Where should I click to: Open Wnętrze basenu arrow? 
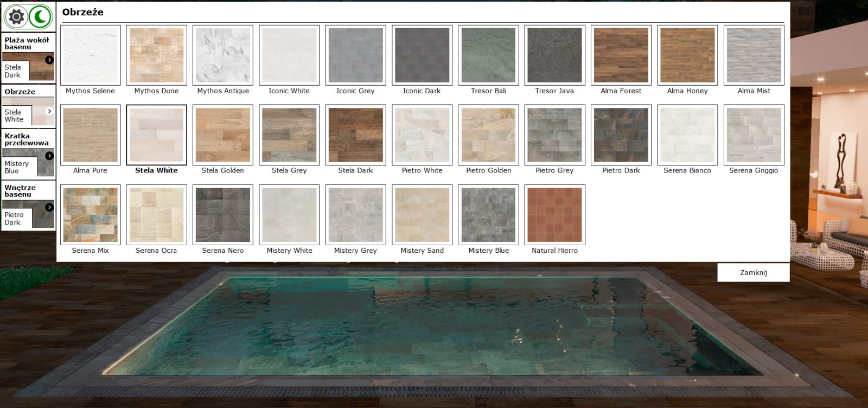click(49, 207)
